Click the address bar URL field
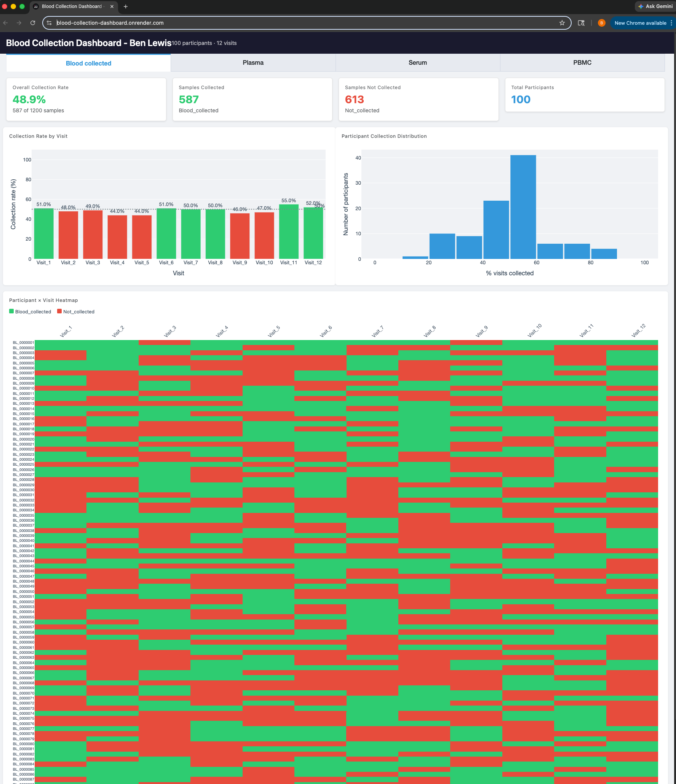Viewport: 676px width, 784px height. tap(305, 23)
